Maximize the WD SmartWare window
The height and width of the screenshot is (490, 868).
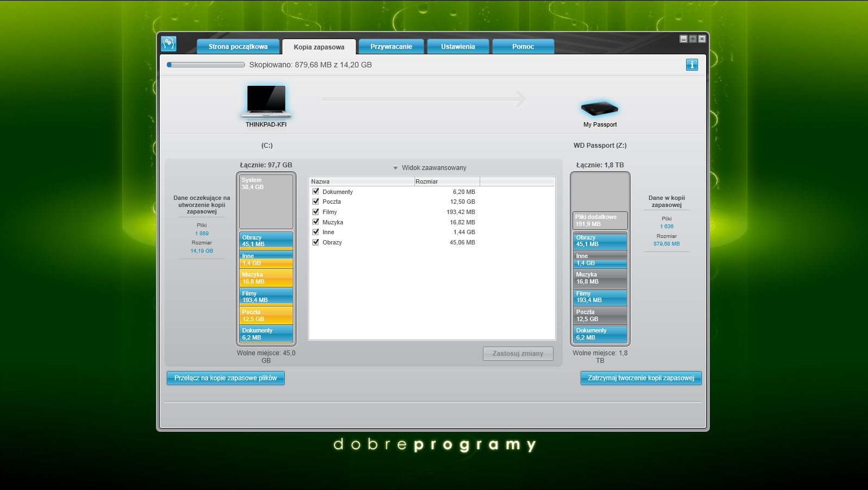pos(693,39)
